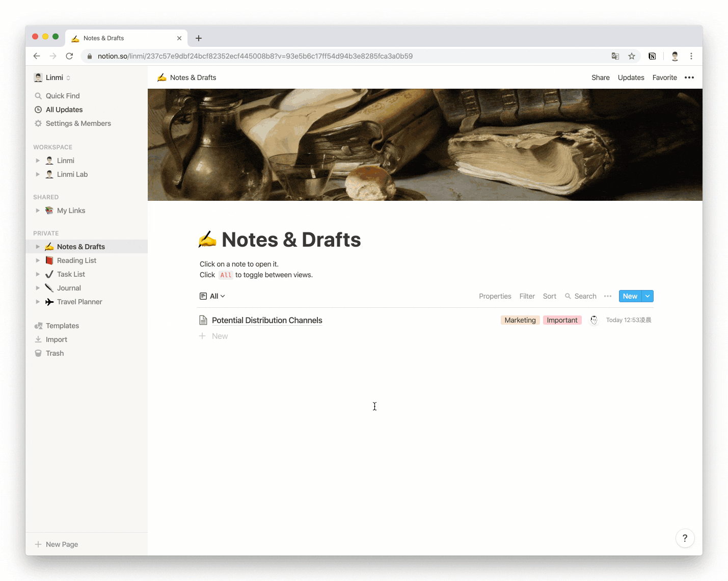This screenshot has width=728, height=581.
Task: Click the Quick Find magnifier icon
Action: [38, 96]
